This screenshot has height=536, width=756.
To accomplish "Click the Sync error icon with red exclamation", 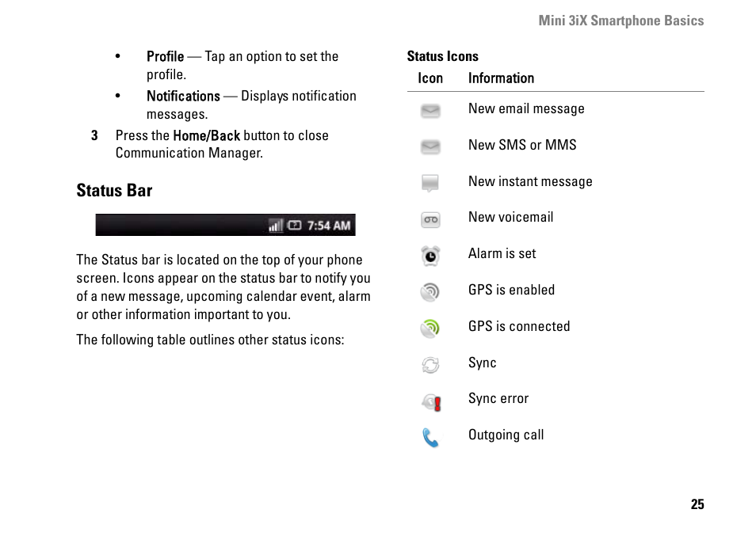I will point(431,401).
